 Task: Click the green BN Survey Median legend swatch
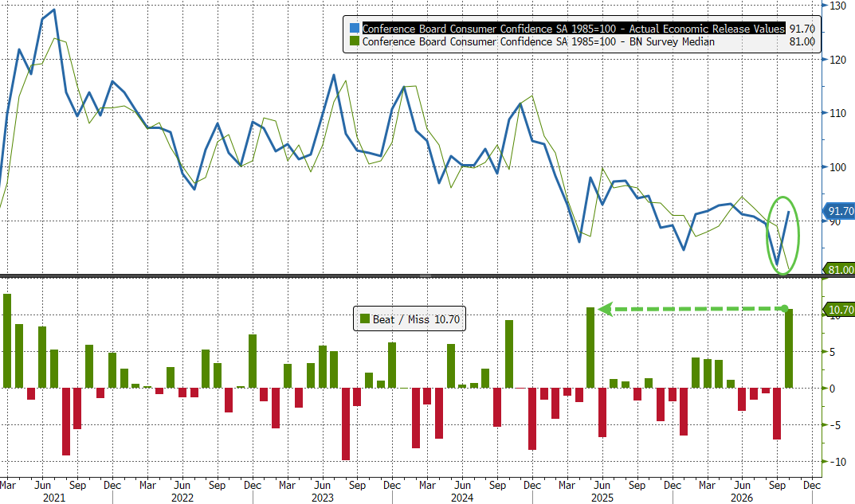point(355,42)
